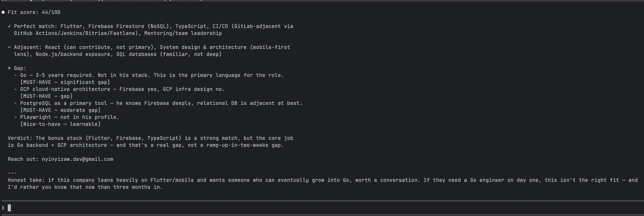Click the word Verdict

[20, 138]
